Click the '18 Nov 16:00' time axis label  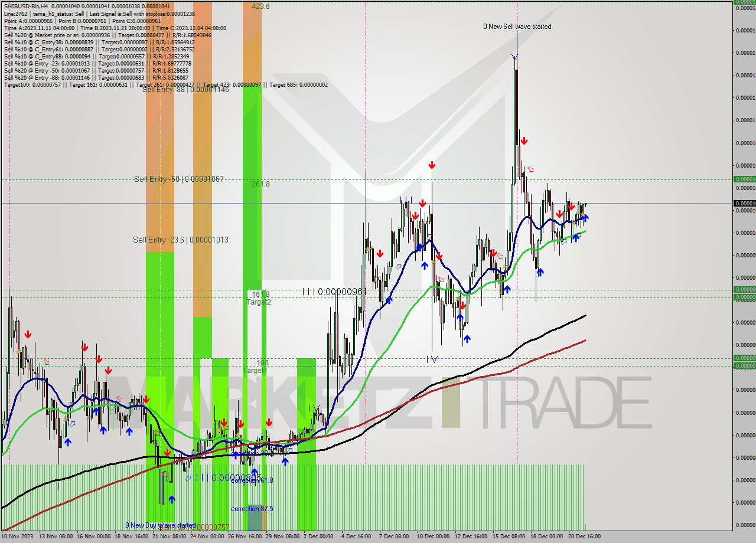point(131,537)
